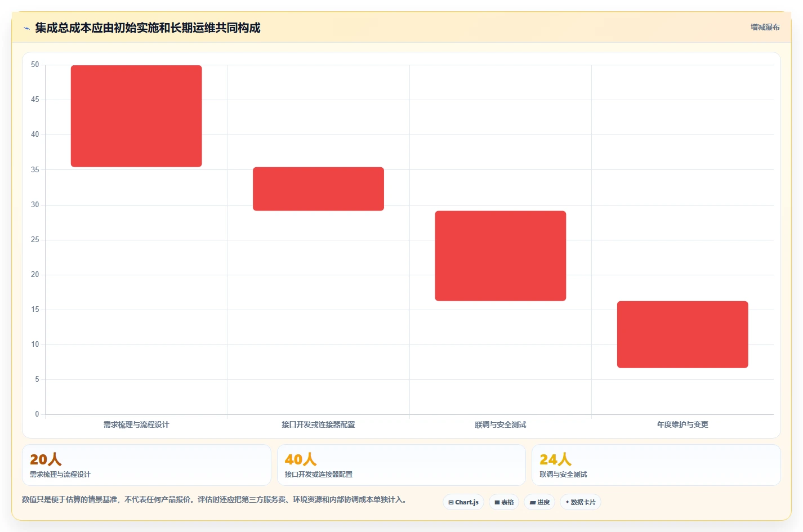
Task: Open the 20人 需求梳理与流程设计 data card
Action: pos(146,465)
